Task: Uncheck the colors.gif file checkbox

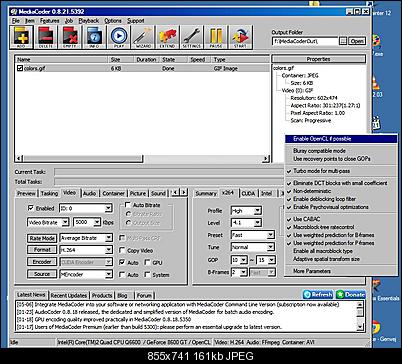Action: 20,68
